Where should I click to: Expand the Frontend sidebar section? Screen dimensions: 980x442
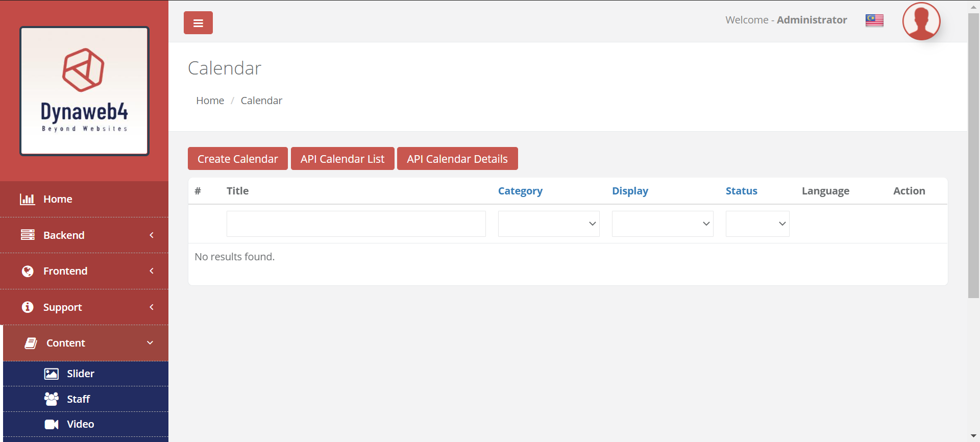click(x=84, y=271)
